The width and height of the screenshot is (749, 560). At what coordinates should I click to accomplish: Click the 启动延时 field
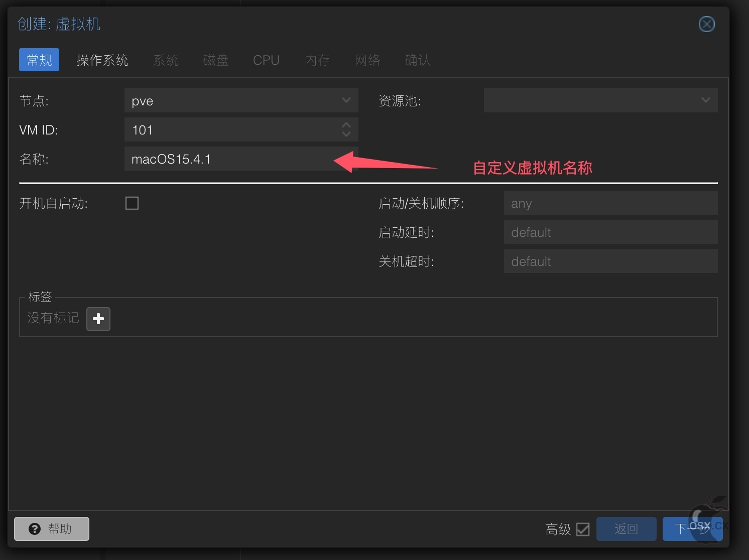[x=610, y=232]
